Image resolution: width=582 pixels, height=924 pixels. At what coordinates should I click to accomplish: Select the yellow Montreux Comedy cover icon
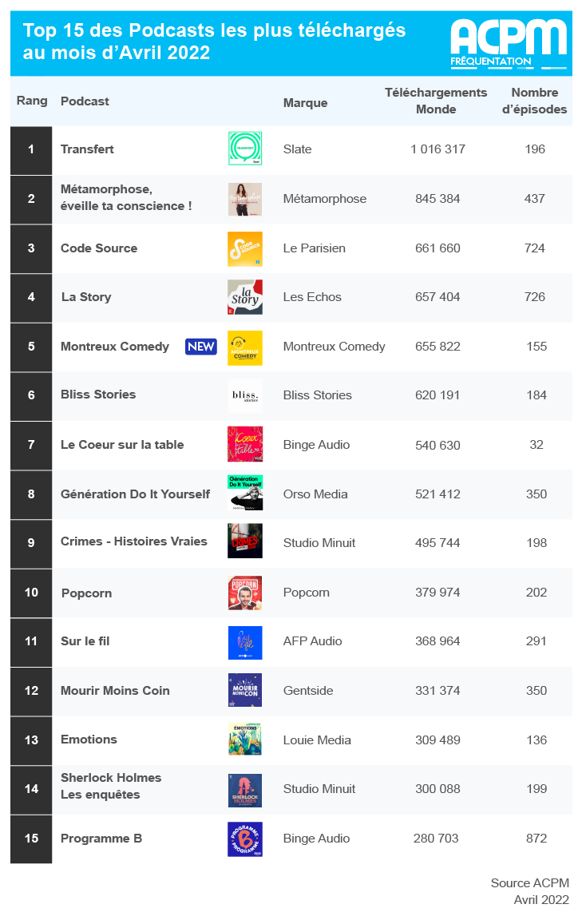(245, 347)
